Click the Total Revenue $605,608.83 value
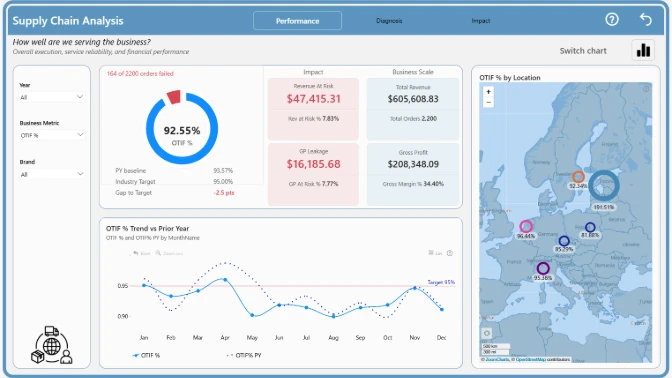The image size is (672, 378). pyautogui.click(x=413, y=99)
